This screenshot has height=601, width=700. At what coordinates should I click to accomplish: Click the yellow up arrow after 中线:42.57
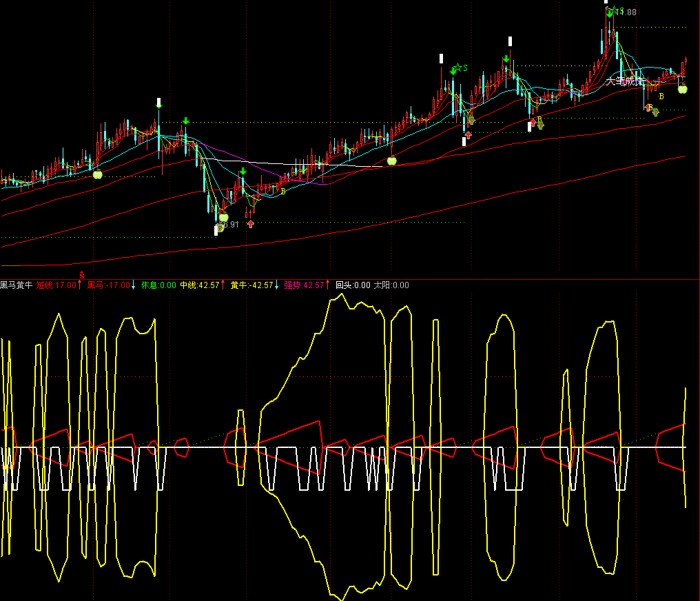click(x=223, y=285)
